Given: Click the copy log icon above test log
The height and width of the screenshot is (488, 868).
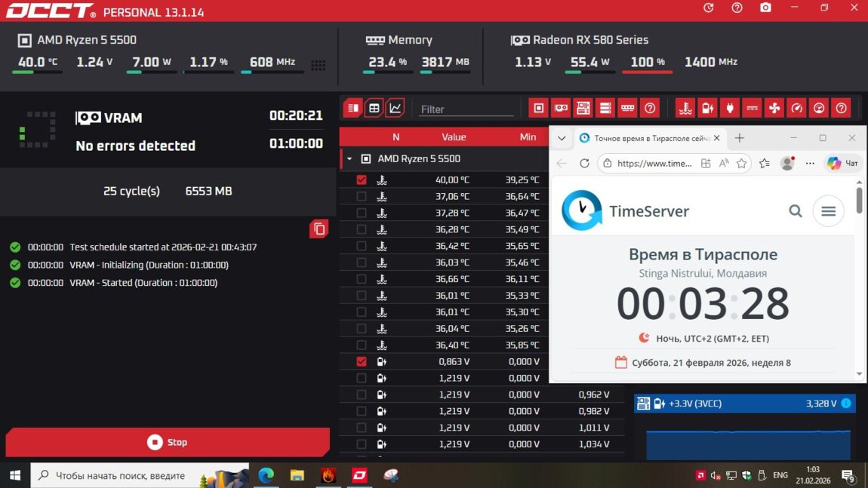Looking at the screenshot, I should pyautogui.click(x=319, y=229).
